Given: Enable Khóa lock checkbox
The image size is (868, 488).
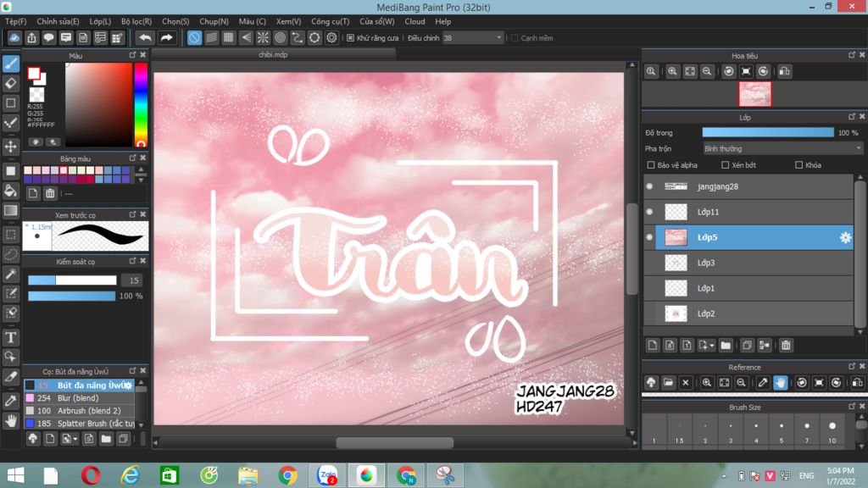Looking at the screenshot, I should (798, 165).
